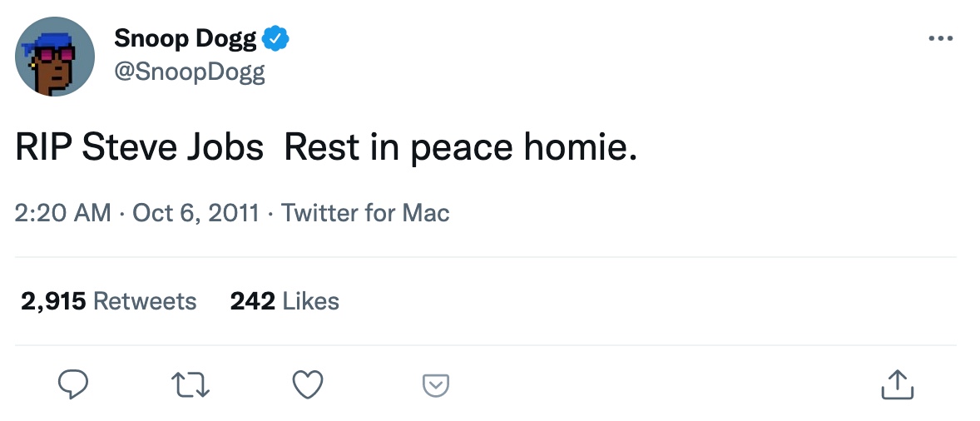Open the Snoop Dogg display name profile link
The image size is (980, 421).
pyautogui.click(x=185, y=38)
